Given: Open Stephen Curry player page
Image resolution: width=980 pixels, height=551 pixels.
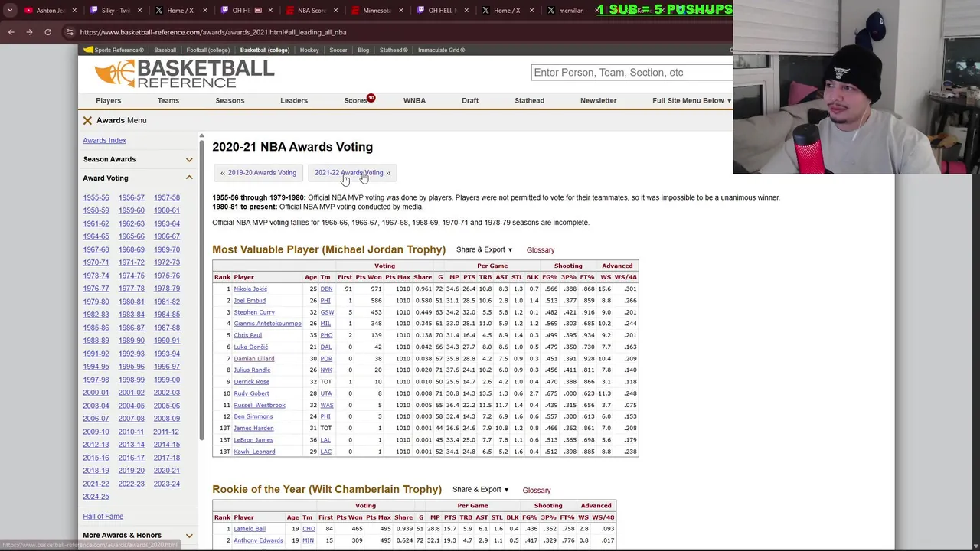Looking at the screenshot, I should [x=254, y=312].
